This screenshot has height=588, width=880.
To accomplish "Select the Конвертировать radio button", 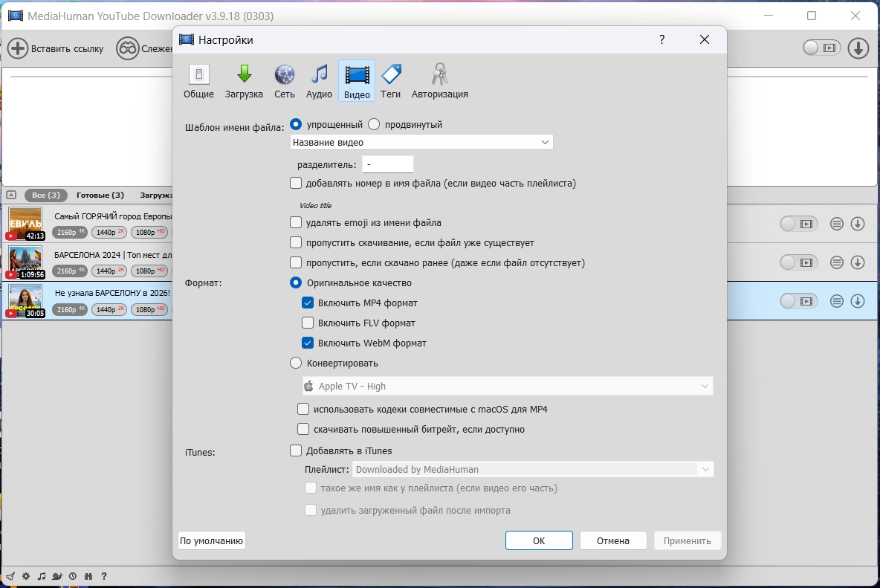I will point(296,363).
